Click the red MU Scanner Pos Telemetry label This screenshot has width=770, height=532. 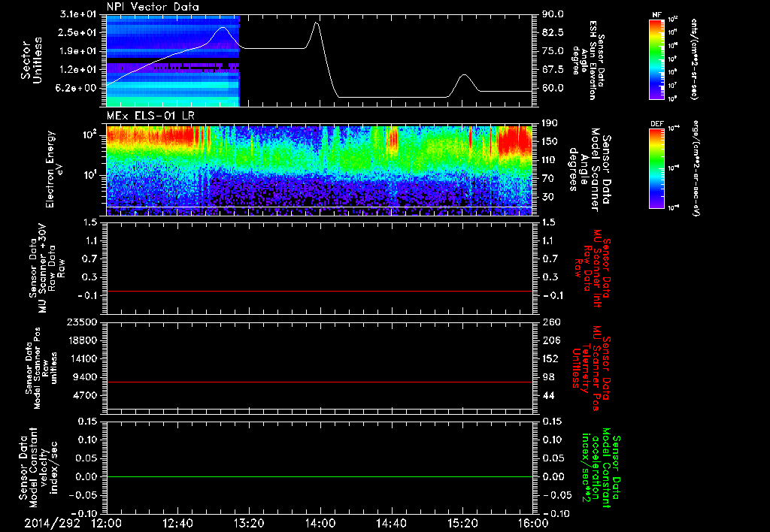tap(591, 368)
